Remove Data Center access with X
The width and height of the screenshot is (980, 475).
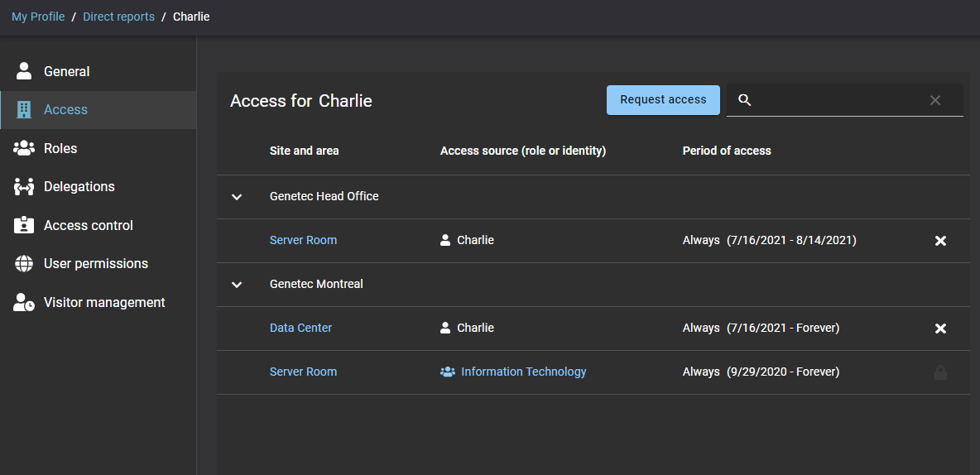coord(940,329)
